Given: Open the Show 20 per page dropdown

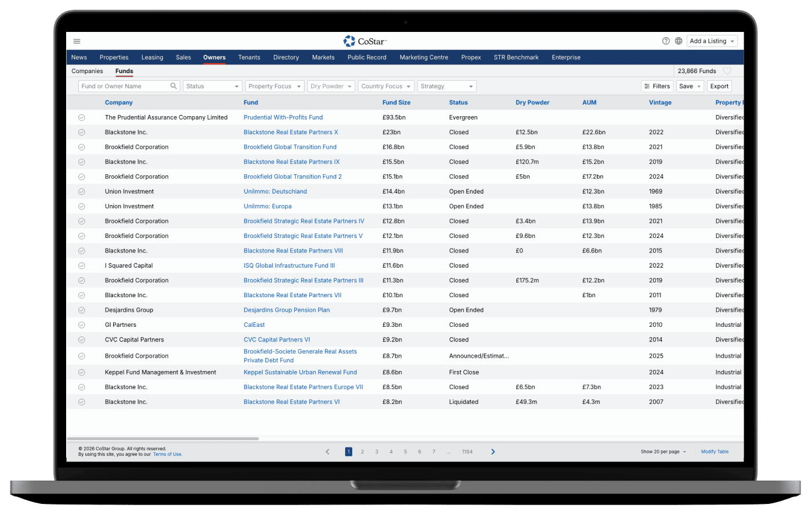Looking at the screenshot, I should (x=663, y=452).
